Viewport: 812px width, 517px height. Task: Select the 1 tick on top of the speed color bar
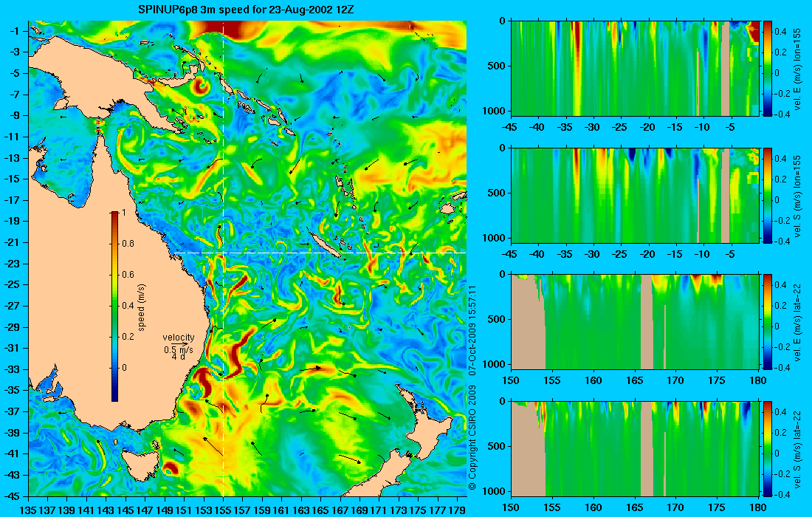click(123, 213)
